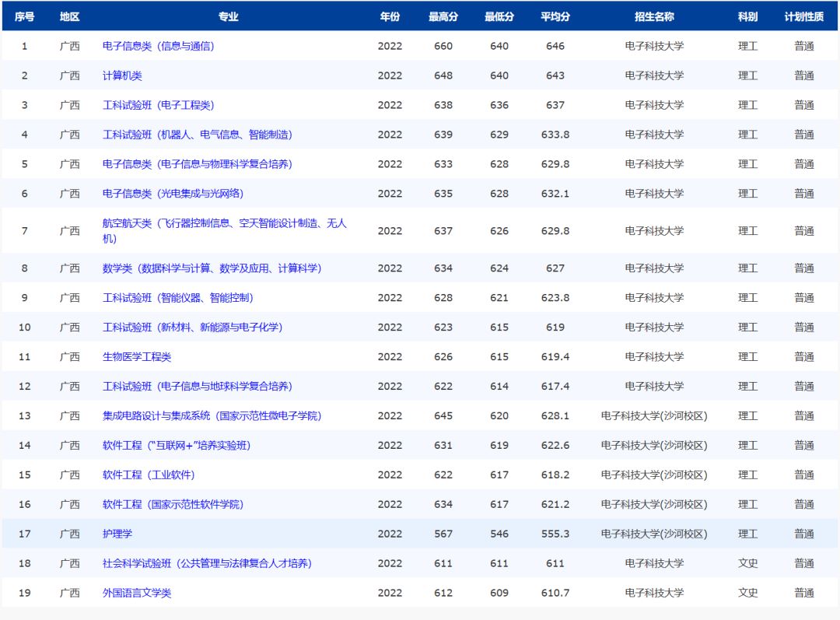Select 普通 in 生物医学工程类 row

click(804, 356)
